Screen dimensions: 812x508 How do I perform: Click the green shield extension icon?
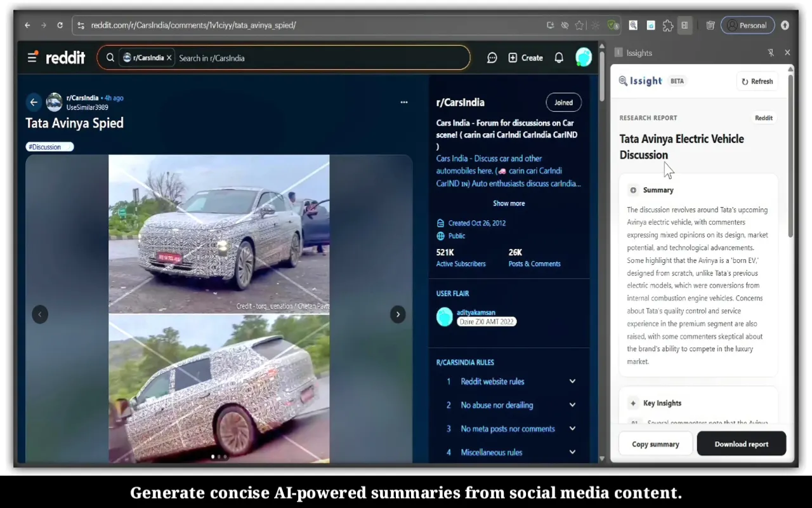613,25
